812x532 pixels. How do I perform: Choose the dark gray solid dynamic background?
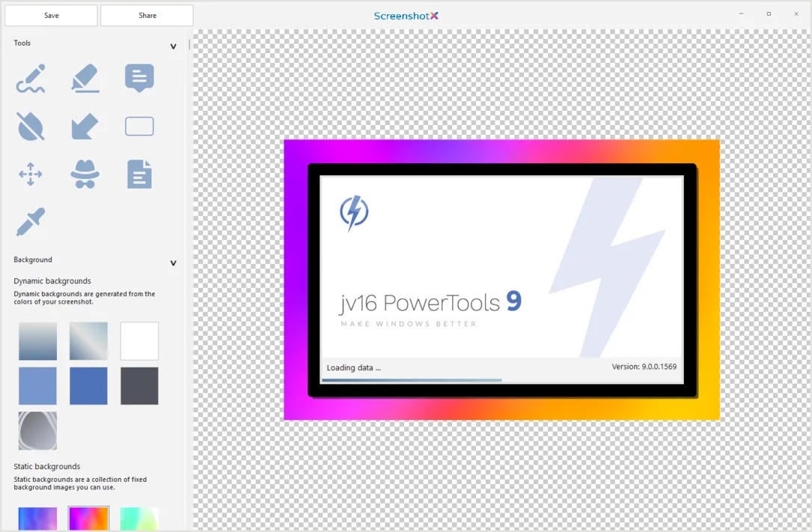[x=139, y=386]
